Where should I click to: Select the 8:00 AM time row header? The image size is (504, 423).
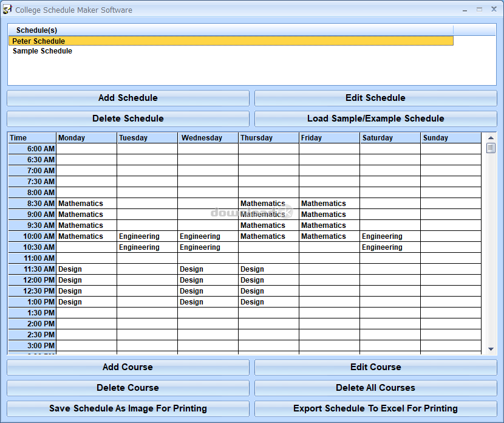tap(32, 193)
